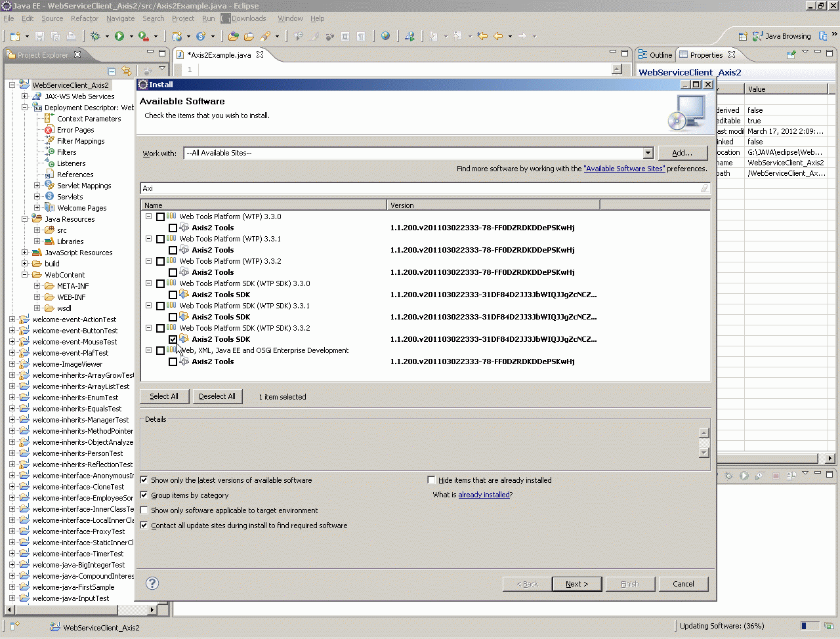The width and height of the screenshot is (840, 639).
Task: Expand the welcome-event-ActionTest project
Action: (x=12, y=319)
